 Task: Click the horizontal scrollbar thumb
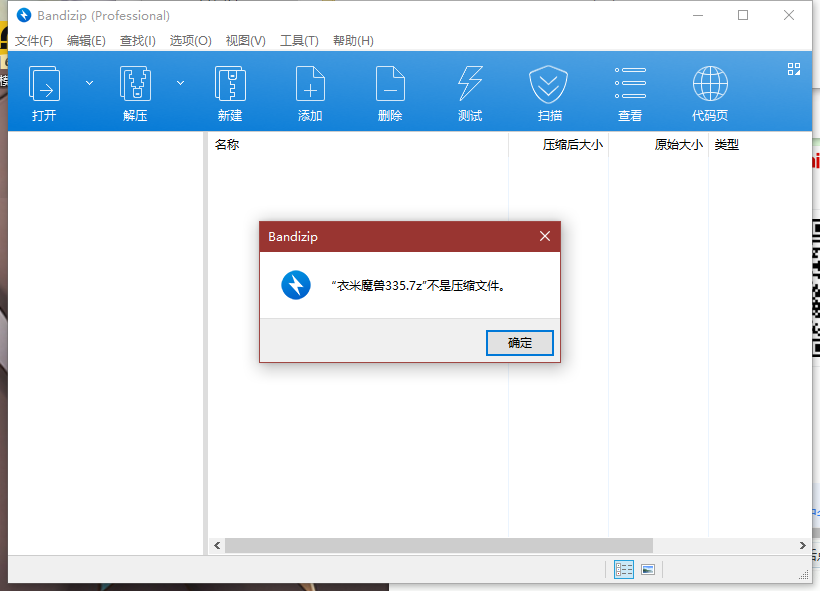[x=439, y=545]
